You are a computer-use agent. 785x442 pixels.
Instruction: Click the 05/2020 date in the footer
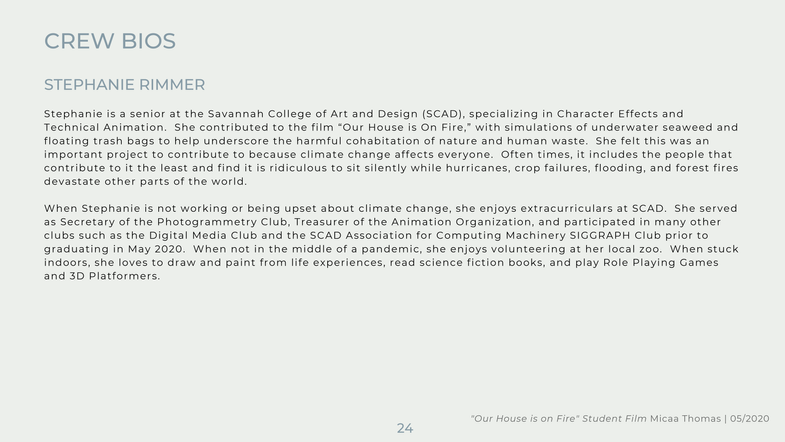pyautogui.click(x=749, y=418)
